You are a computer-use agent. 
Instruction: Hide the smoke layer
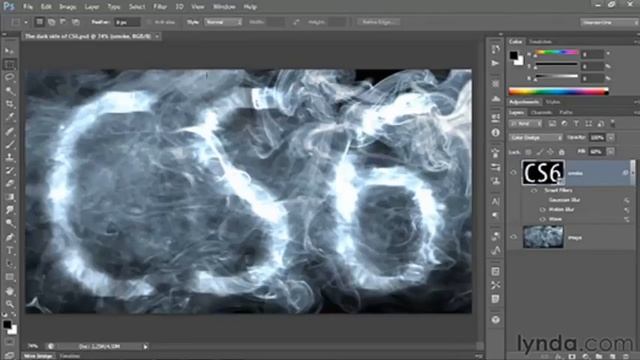513,173
